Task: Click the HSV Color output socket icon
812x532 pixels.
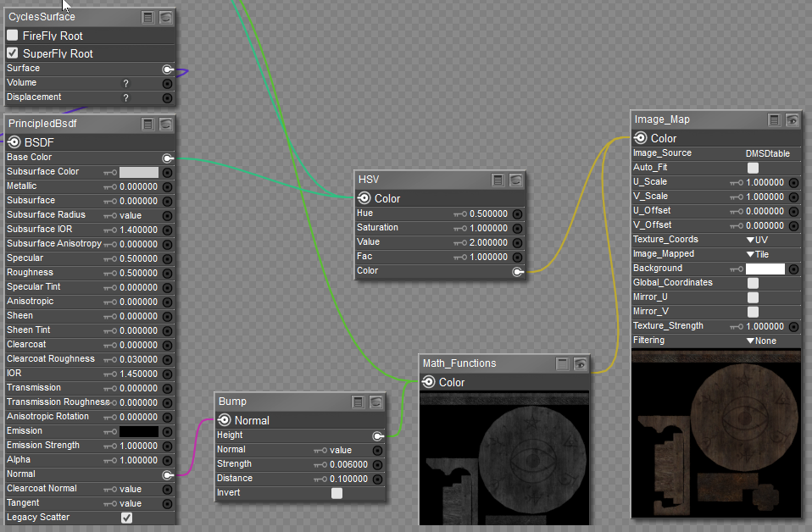Action: click(364, 198)
